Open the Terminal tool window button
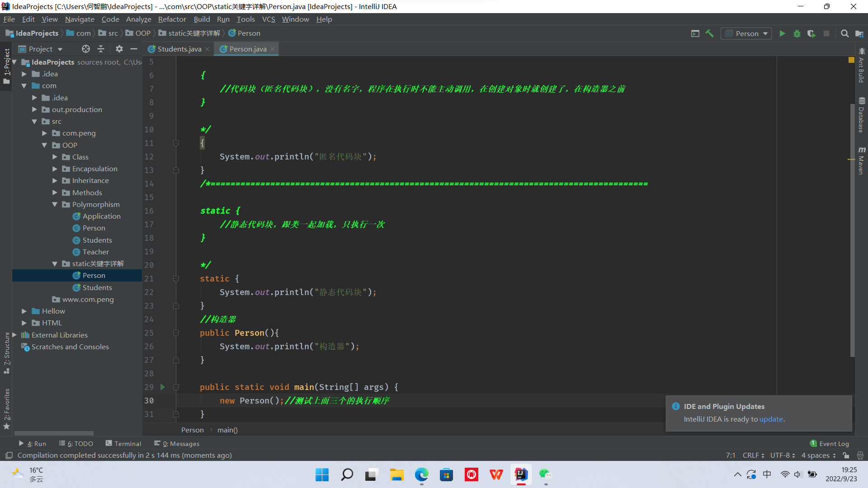The image size is (868, 488). [x=123, y=444]
